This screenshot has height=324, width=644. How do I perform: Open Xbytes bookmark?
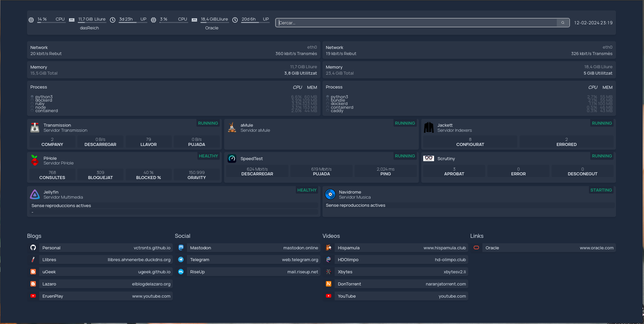(x=401, y=272)
